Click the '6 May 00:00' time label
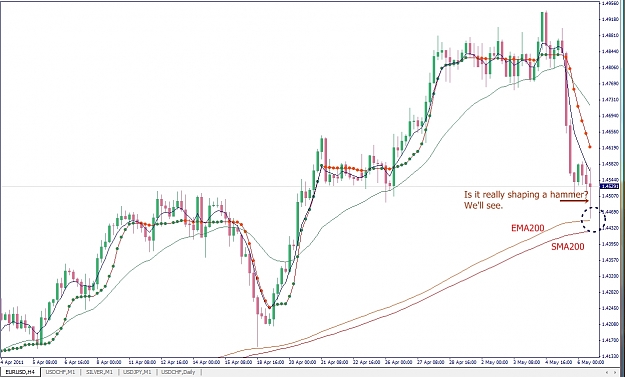This screenshot has width=625, height=377. (x=592, y=362)
